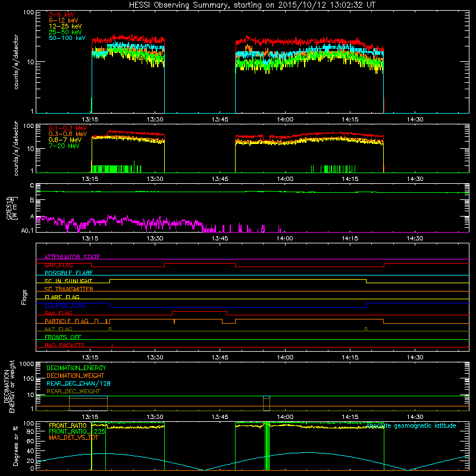Viewport: 476px width, 476px height.
Task: Click the 25-50 keV legend entry
Action: [x=65, y=32]
